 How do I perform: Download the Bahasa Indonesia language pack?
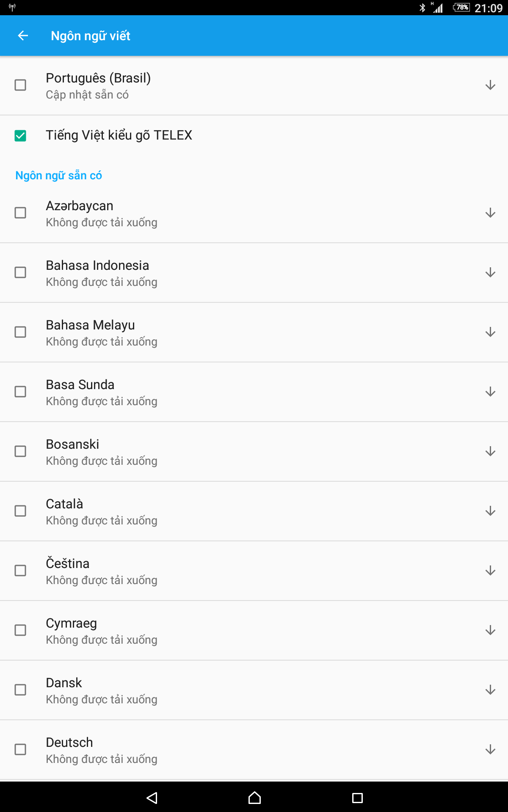coord(490,272)
